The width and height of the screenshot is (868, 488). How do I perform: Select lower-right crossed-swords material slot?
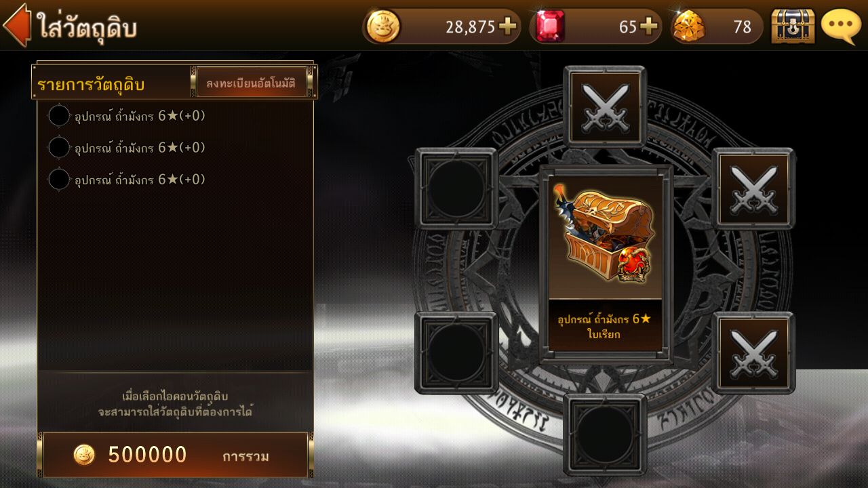click(753, 352)
